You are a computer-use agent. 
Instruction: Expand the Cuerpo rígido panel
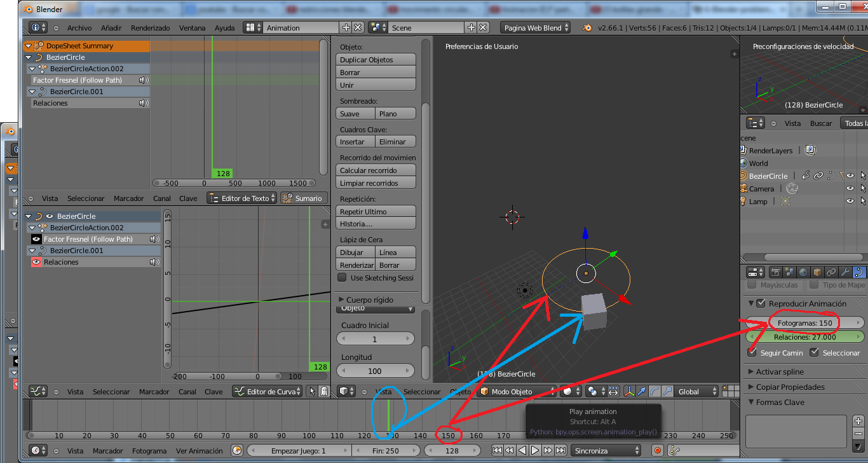pos(341,300)
